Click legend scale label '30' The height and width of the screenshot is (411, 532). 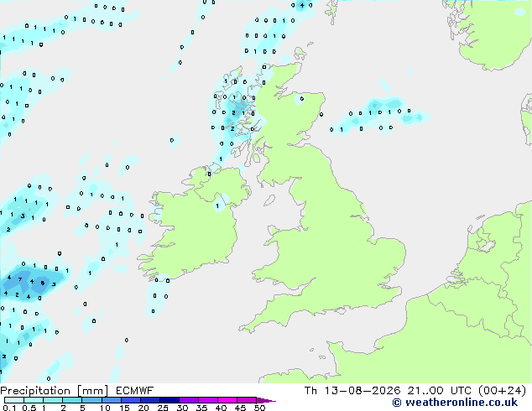(x=182, y=408)
